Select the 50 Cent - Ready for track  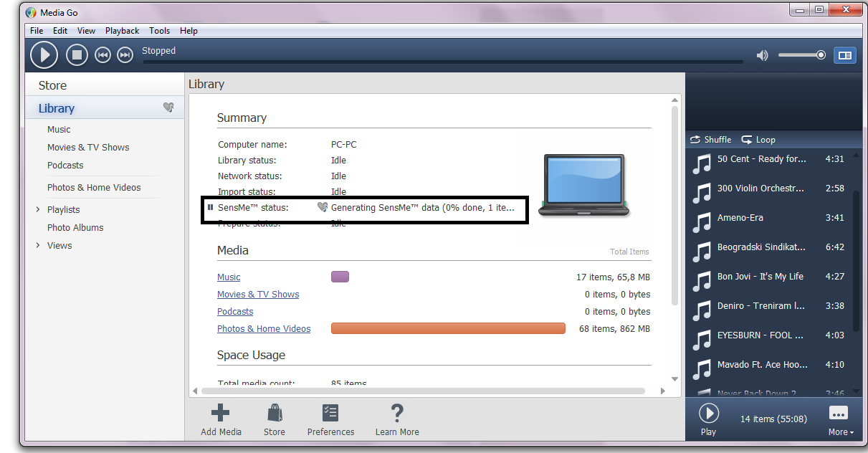click(768, 164)
